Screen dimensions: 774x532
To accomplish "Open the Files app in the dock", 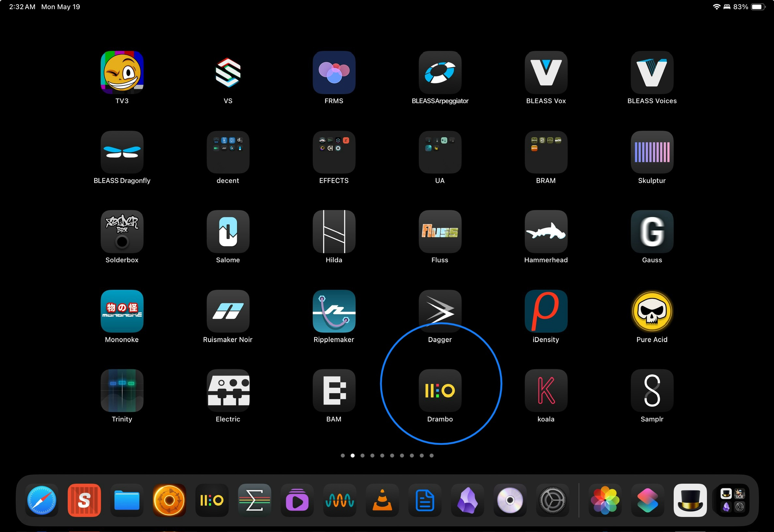I will [127, 500].
